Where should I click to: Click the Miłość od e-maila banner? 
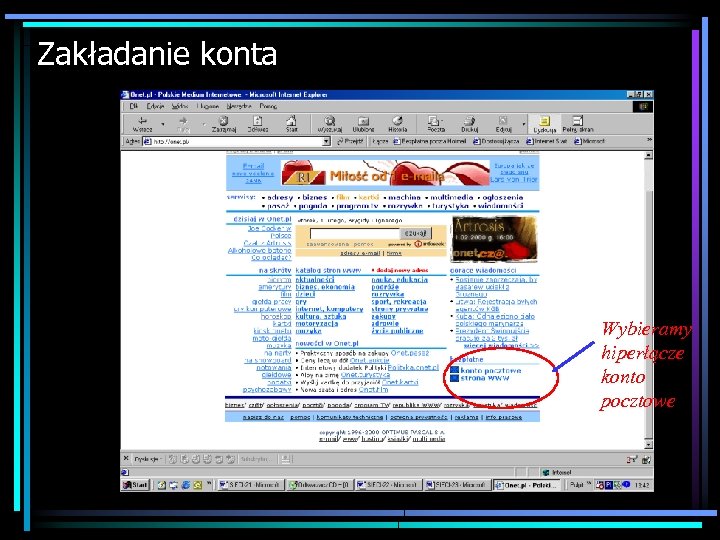385,173
